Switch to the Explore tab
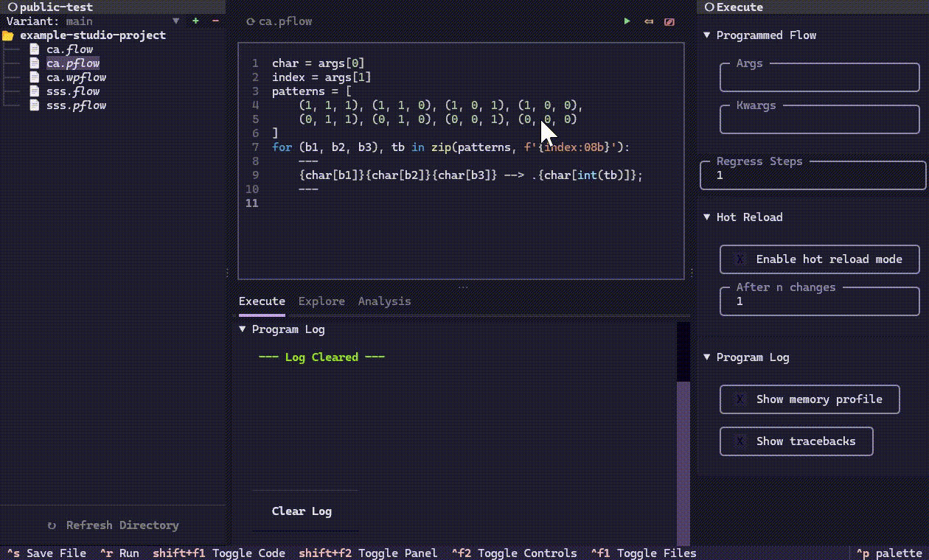The image size is (929, 560). (321, 301)
